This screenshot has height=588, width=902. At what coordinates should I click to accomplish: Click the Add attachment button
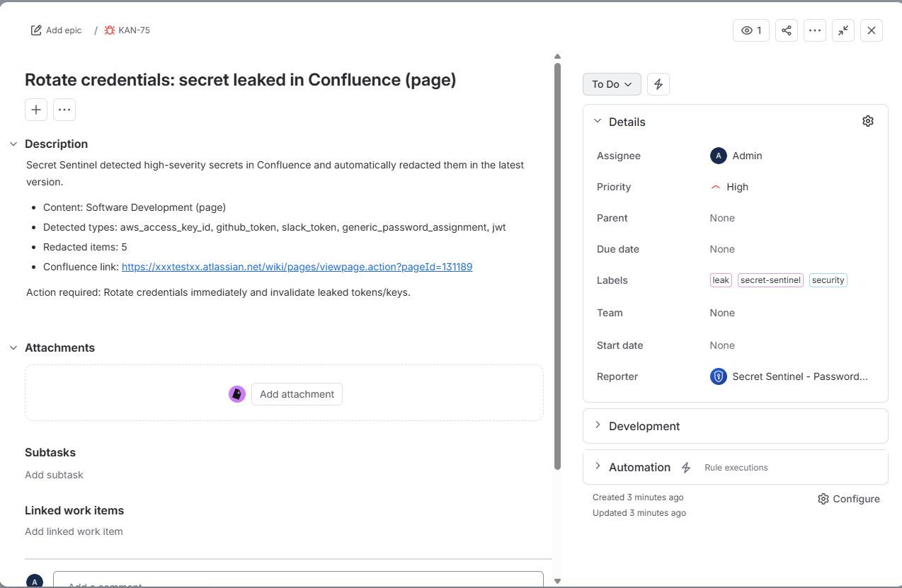point(297,394)
